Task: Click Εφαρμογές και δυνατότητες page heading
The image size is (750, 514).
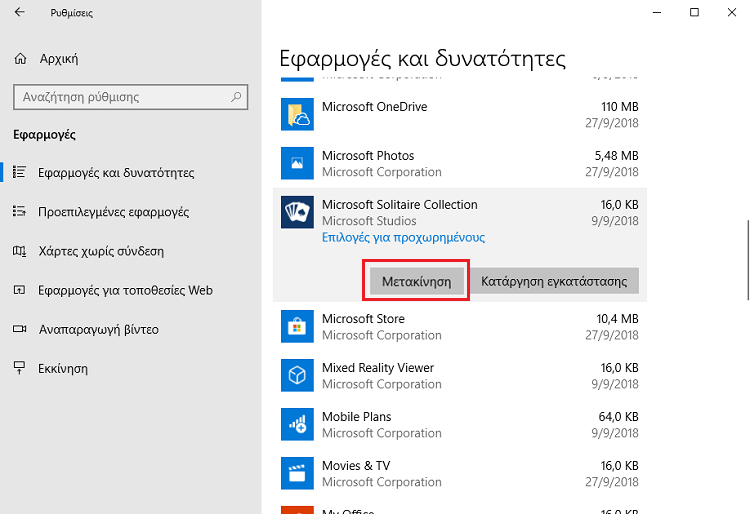Action: pyautogui.click(x=422, y=59)
